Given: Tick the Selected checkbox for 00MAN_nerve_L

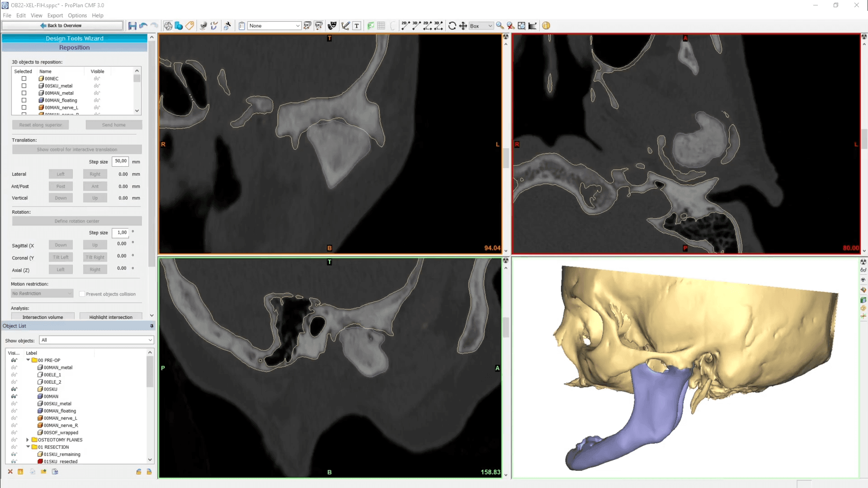Looking at the screenshot, I should pos(24,108).
